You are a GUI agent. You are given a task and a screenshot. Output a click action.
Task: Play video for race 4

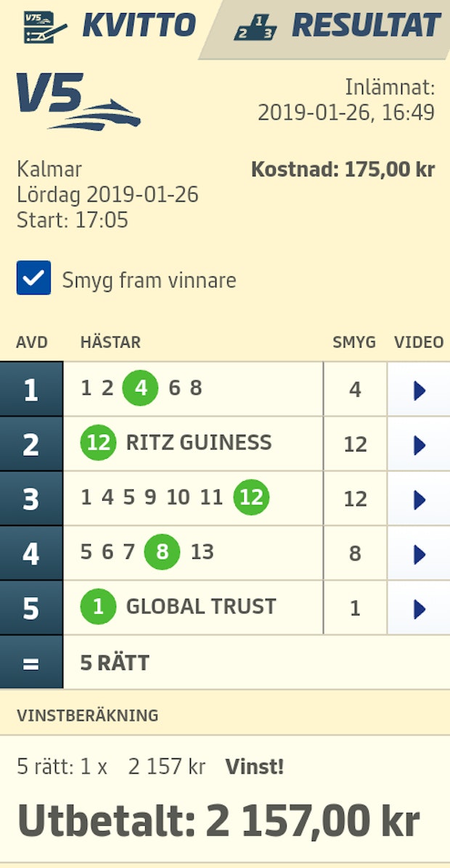point(419,554)
